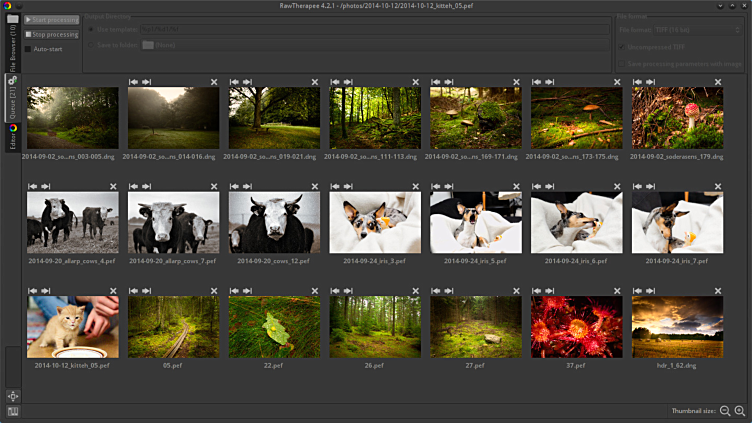Viewport: 752px width, 423px height.
Task: Cancel the hdr_1_62.dng queue job
Action: (x=717, y=290)
